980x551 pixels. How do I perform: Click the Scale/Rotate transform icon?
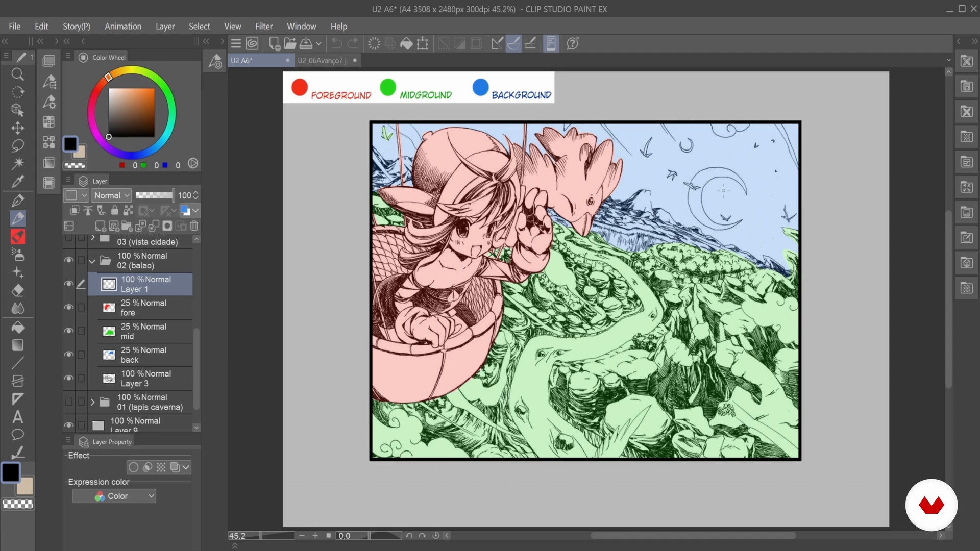pyautogui.click(x=423, y=43)
